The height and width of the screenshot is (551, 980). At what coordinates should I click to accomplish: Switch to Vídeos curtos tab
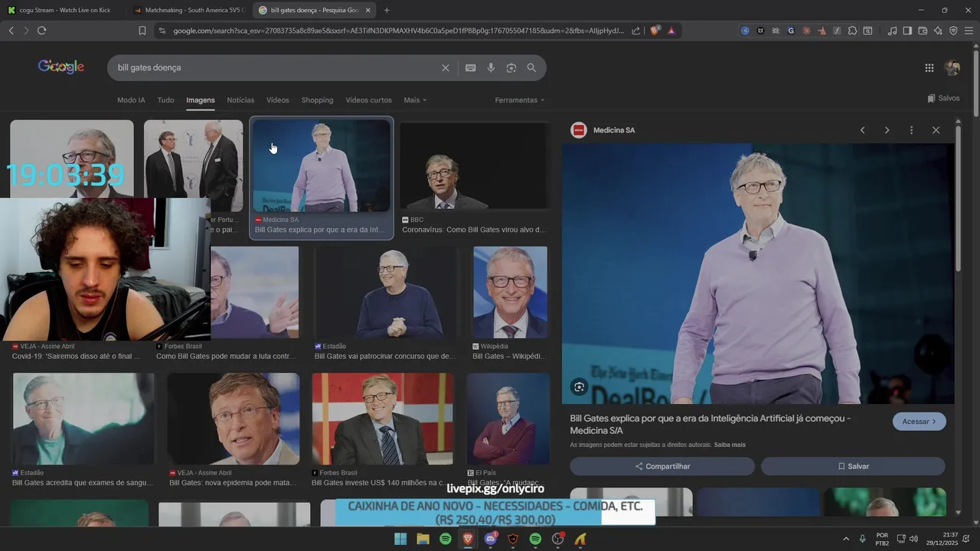click(x=368, y=100)
